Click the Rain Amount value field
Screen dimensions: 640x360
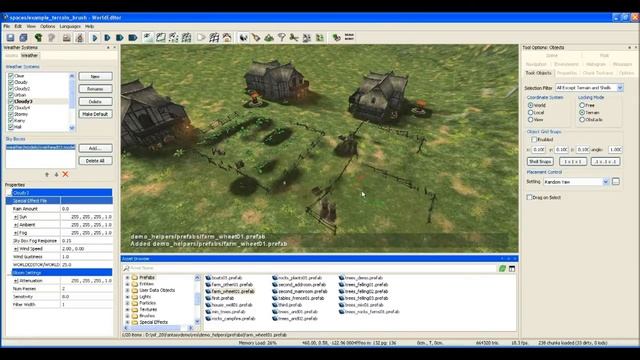pyautogui.click(x=86, y=209)
